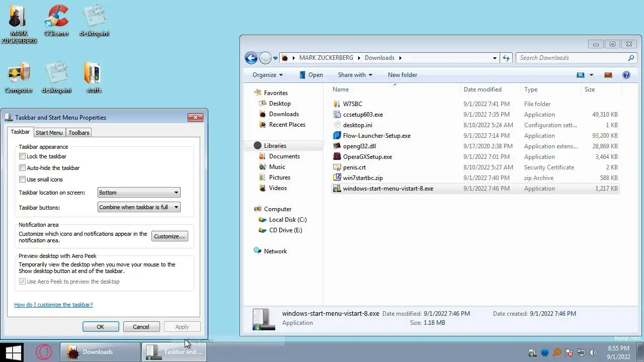Image resolution: width=644 pixels, height=362 pixels.
Task: Click the Customize... button
Action: (170, 236)
